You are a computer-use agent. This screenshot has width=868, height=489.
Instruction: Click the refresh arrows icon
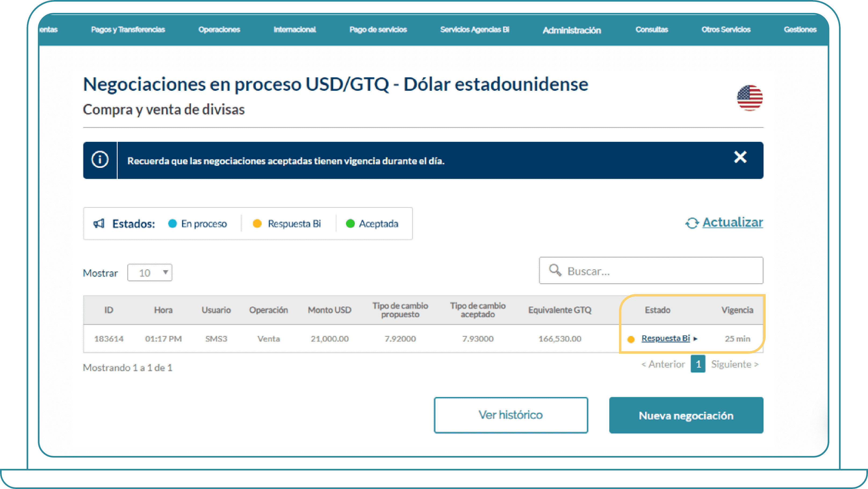tap(692, 223)
